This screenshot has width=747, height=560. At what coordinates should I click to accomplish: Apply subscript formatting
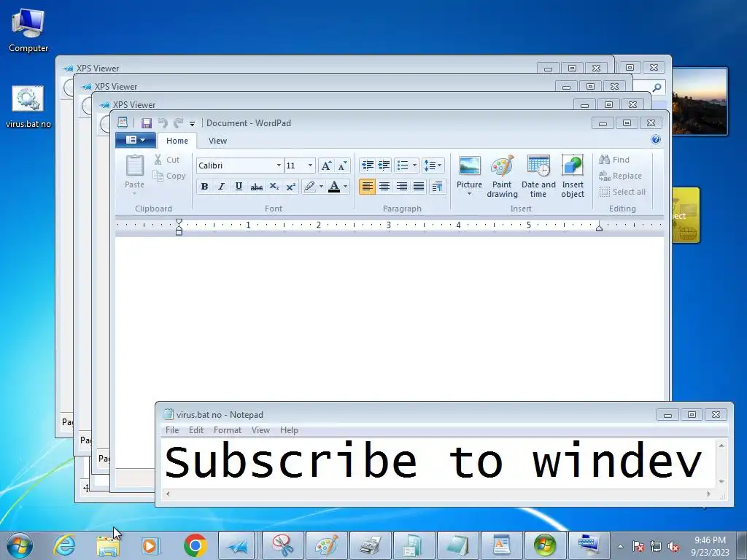(x=274, y=187)
